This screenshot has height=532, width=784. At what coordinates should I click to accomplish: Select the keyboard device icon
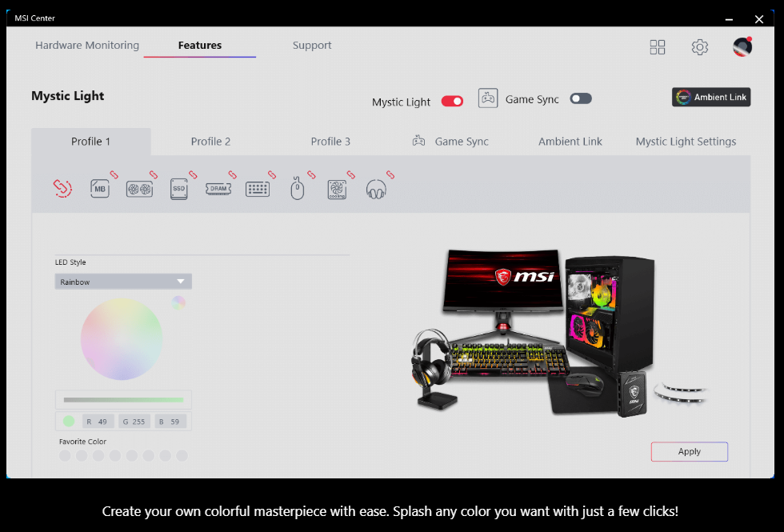pos(258,189)
